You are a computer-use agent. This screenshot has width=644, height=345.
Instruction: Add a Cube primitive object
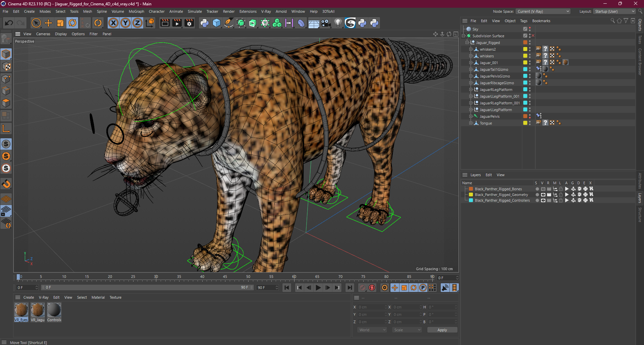click(x=217, y=23)
